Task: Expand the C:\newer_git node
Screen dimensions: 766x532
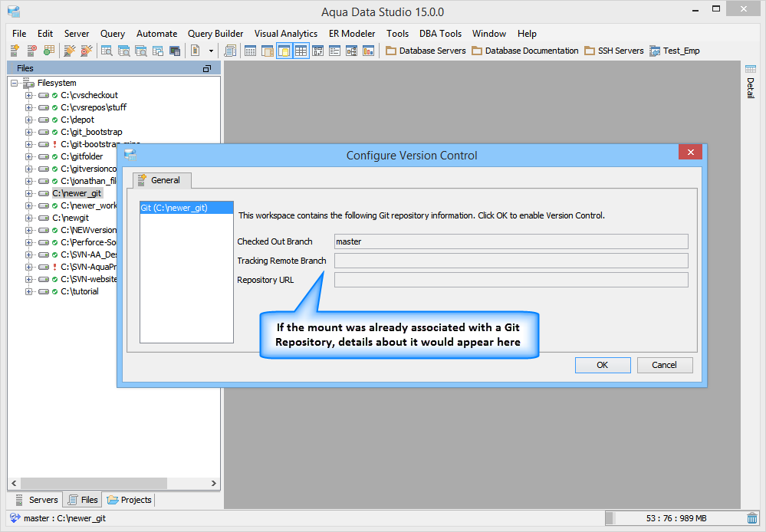Action: [x=29, y=193]
